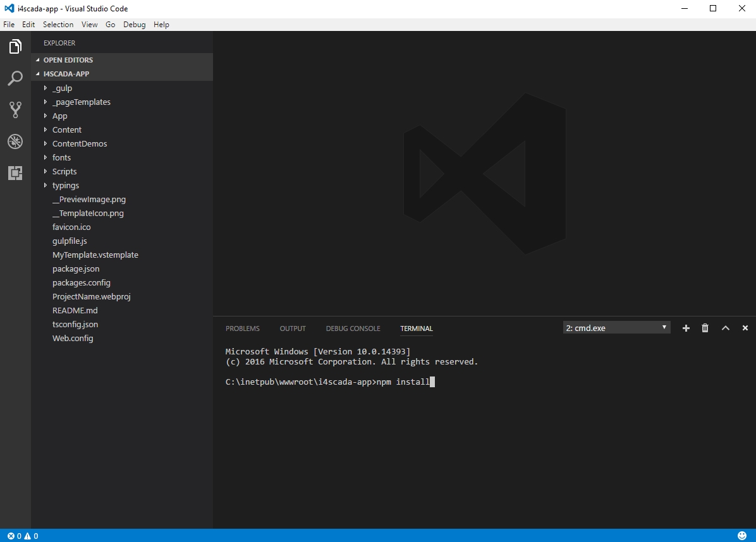Kill the terminal using the trash icon

(705, 328)
